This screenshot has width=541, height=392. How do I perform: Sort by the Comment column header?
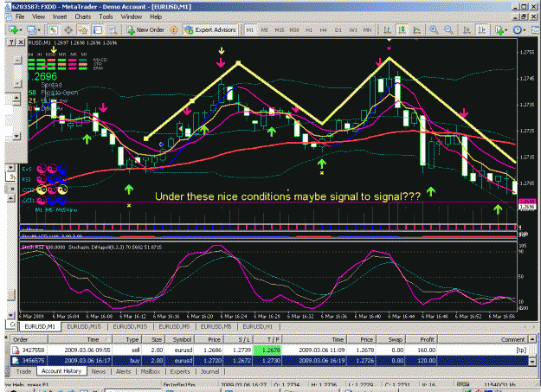tap(483, 339)
